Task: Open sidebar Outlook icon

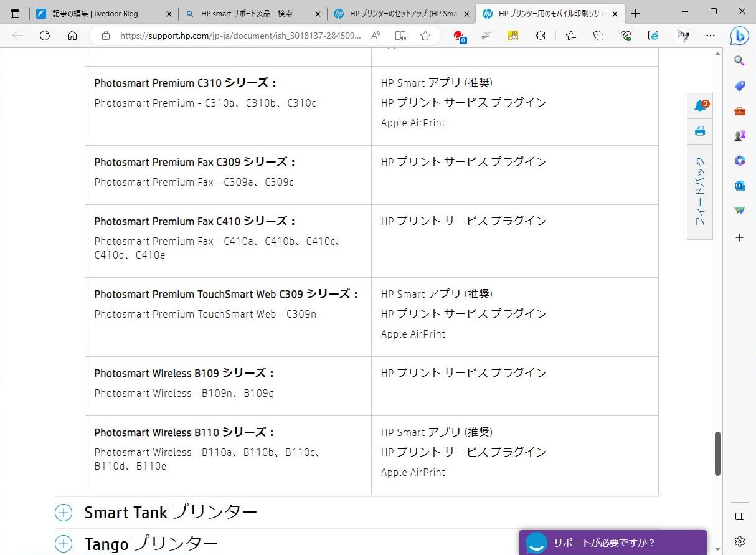Action: tap(740, 186)
